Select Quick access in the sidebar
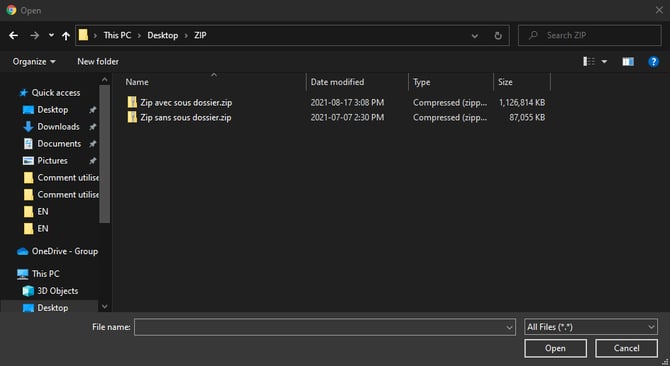Viewport: 670px width, 366px height. click(x=56, y=93)
